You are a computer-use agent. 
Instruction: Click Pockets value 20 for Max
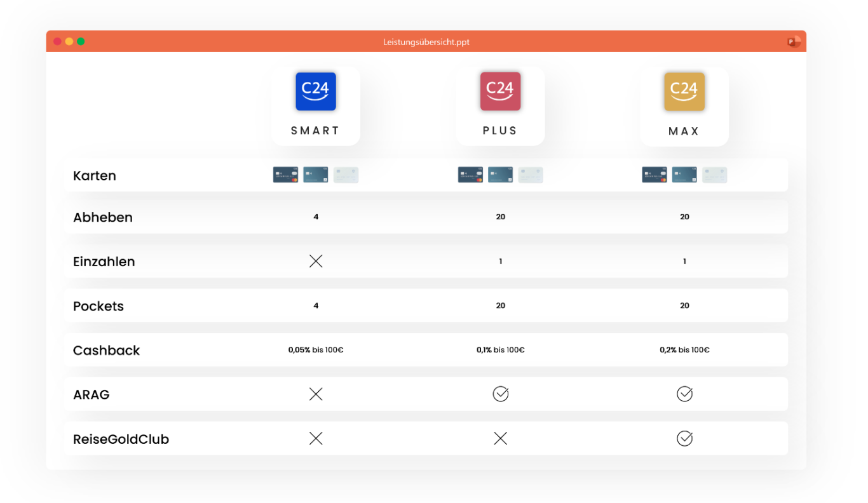684,305
